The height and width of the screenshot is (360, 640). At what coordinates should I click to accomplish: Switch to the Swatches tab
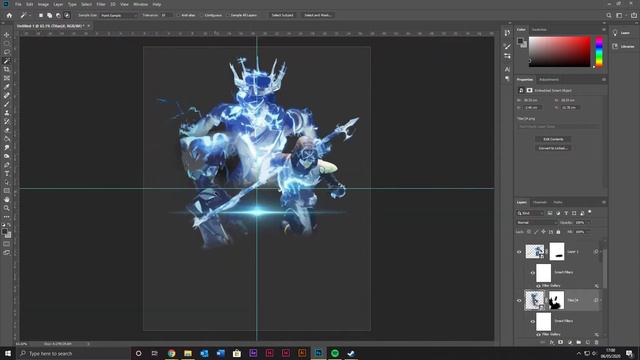539,29
